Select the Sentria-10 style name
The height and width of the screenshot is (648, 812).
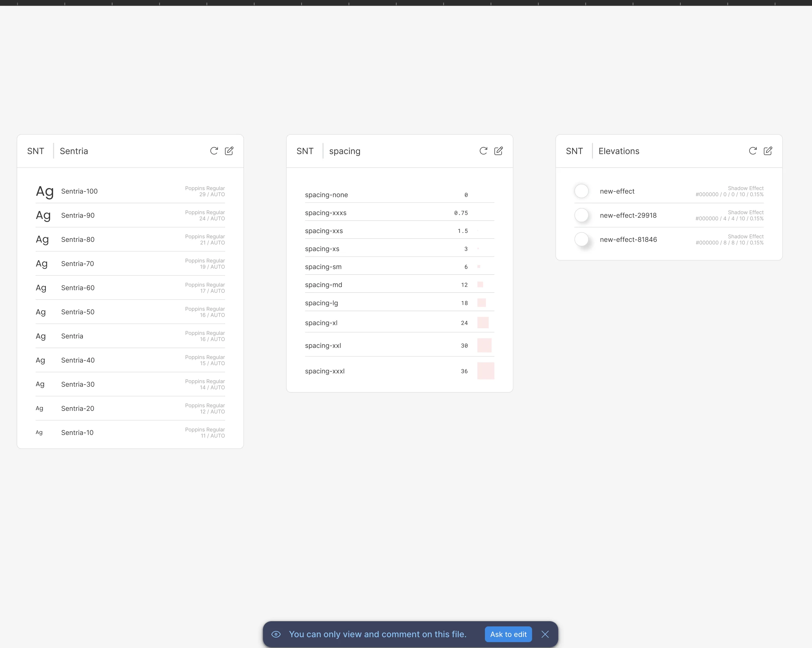tap(77, 432)
